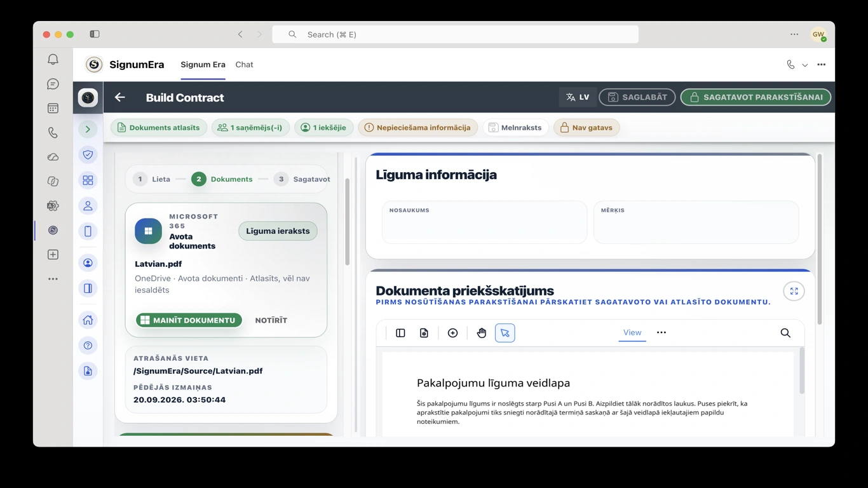Click the SAGLABĀT button
Screen dimensions: 868x488
(x=637, y=97)
